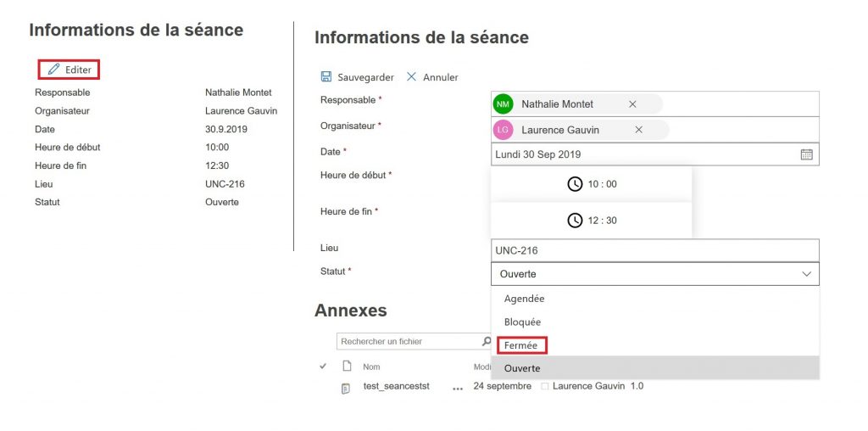
Task: Click the clock icon for 12 : 30
Action: (575, 221)
